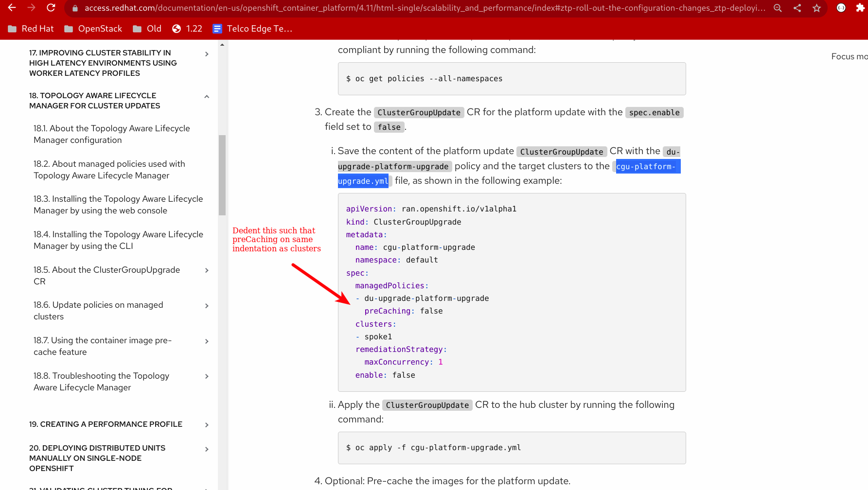Expand section 20 Deploying Distributed Units chevron
The height and width of the screenshot is (490, 868).
point(207,449)
